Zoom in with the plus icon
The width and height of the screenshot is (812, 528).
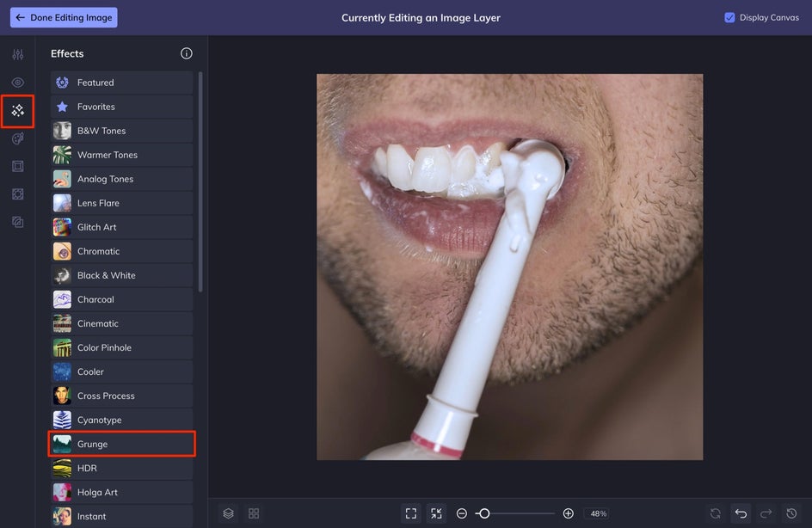pos(568,513)
